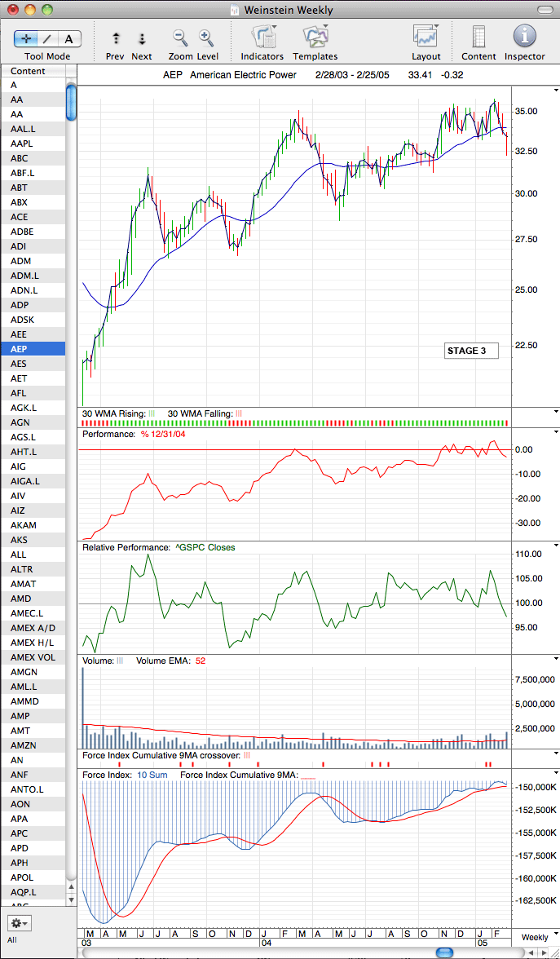Screen dimensions: 560x959
Task: Select symbol ADI in the list
Action: [33, 246]
